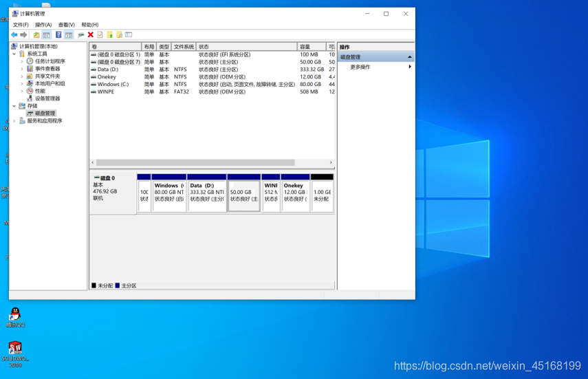Select 性能 in the tree
Image resolution: width=588 pixels, height=379 pixels.
[40, 91]
